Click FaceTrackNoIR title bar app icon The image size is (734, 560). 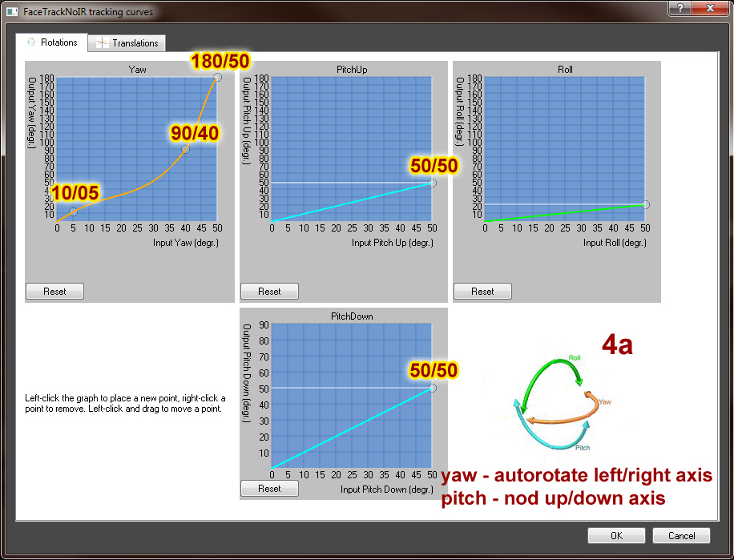12,12
